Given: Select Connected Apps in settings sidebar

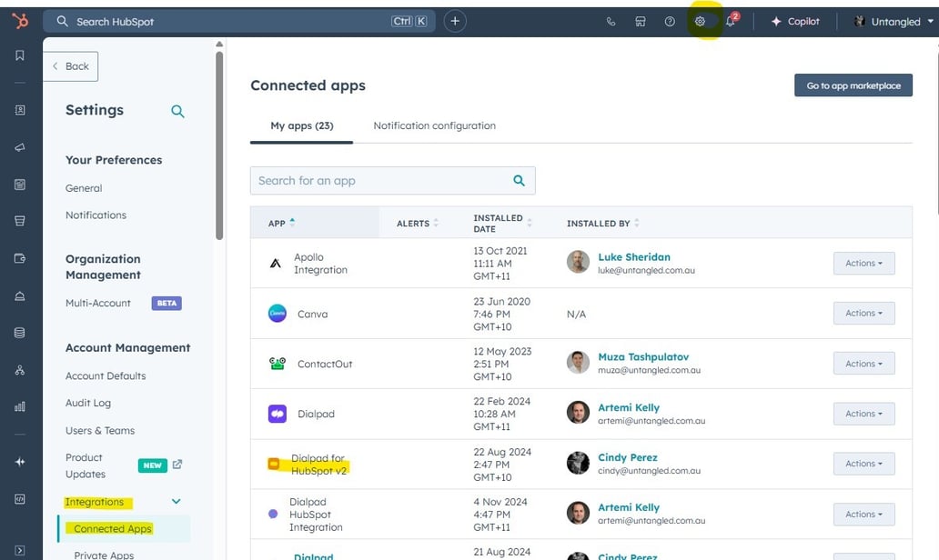Looking at the screenshot, I should (x=113, y=529).
